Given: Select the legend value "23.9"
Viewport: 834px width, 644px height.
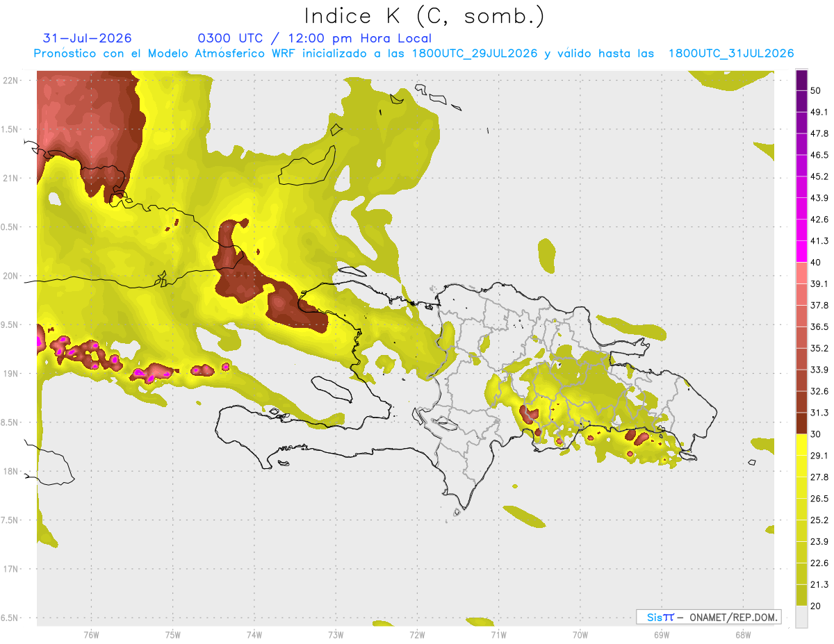Looking at the screenshot, I should 819,542.
